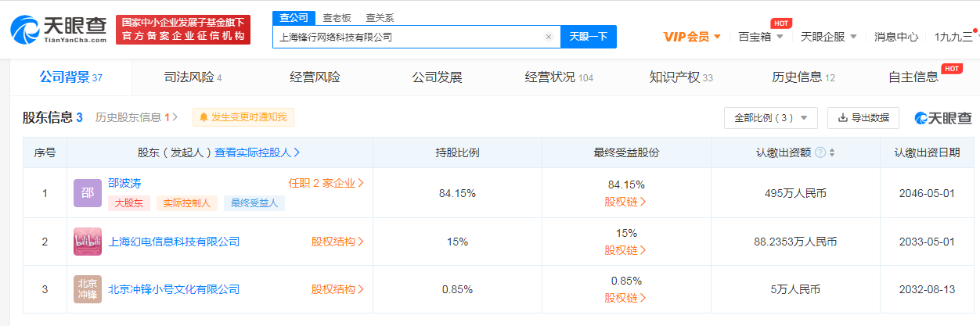Select the 查公司 search tab
Screen dimensions: 980x326
point(294,18)
